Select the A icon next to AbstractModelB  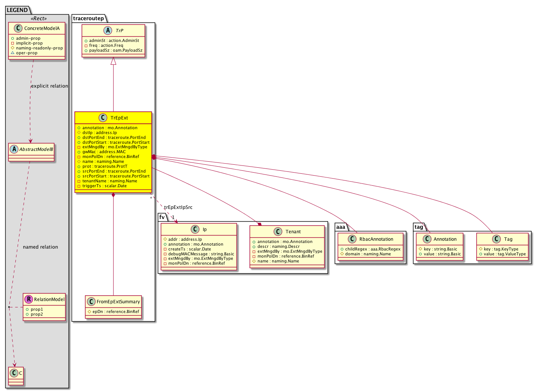14,149
